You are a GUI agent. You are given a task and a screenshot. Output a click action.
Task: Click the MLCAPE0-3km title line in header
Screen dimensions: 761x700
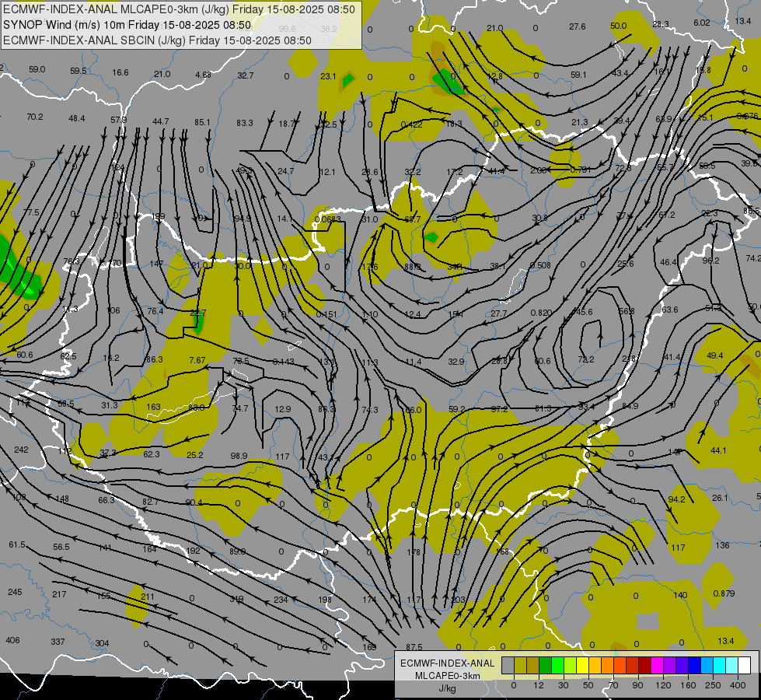point(179,9)
